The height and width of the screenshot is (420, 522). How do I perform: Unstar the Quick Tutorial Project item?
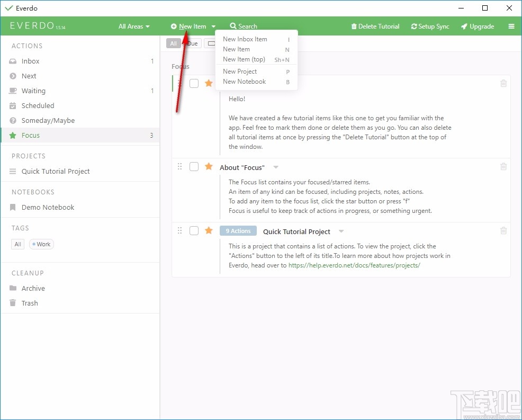click(209, 230)
